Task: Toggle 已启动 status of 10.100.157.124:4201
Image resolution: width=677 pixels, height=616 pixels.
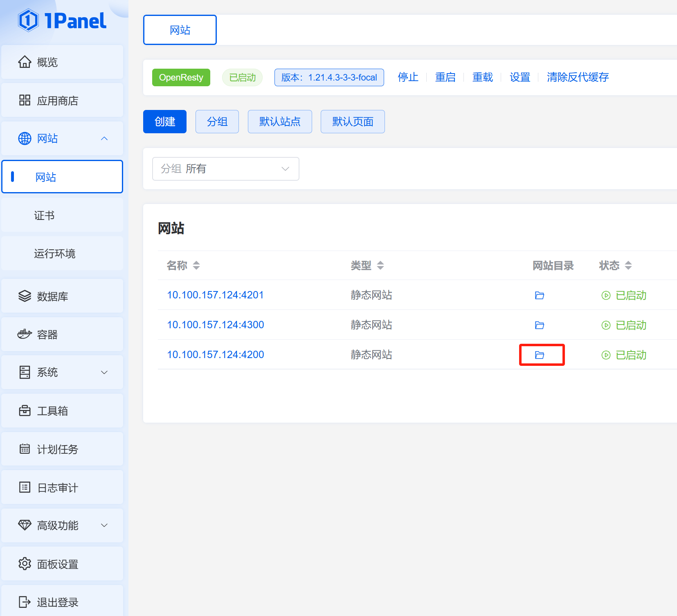Action: point(624,295)
